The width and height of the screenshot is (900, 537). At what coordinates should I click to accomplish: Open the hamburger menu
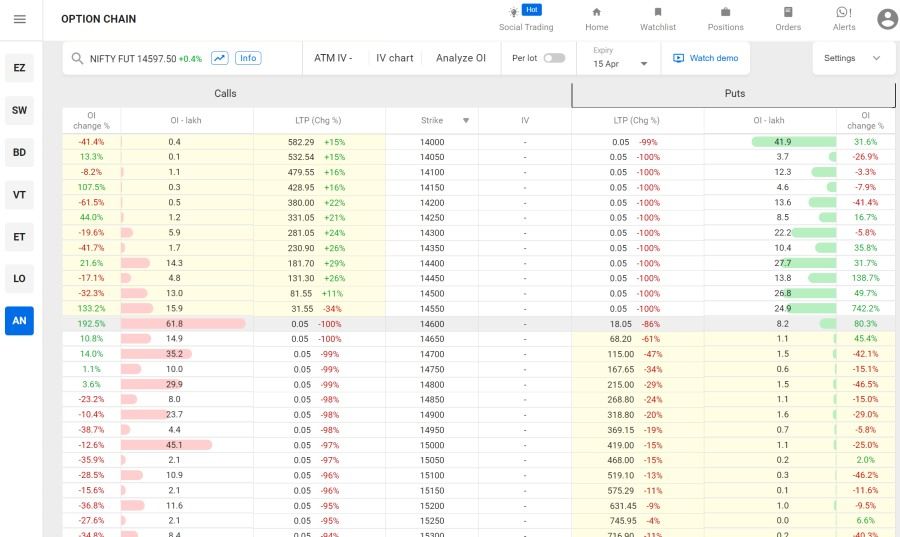[x=20, y=19]
